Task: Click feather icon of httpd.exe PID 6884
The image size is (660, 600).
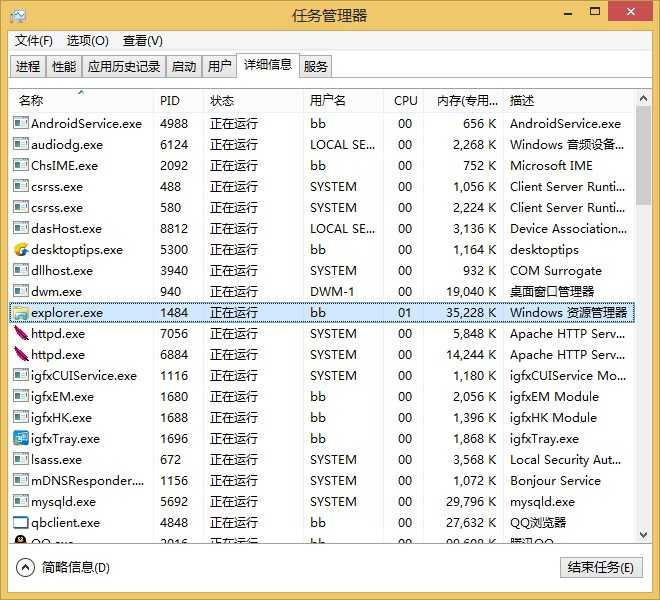Action: pyautogui.click(x=21, y=354)
